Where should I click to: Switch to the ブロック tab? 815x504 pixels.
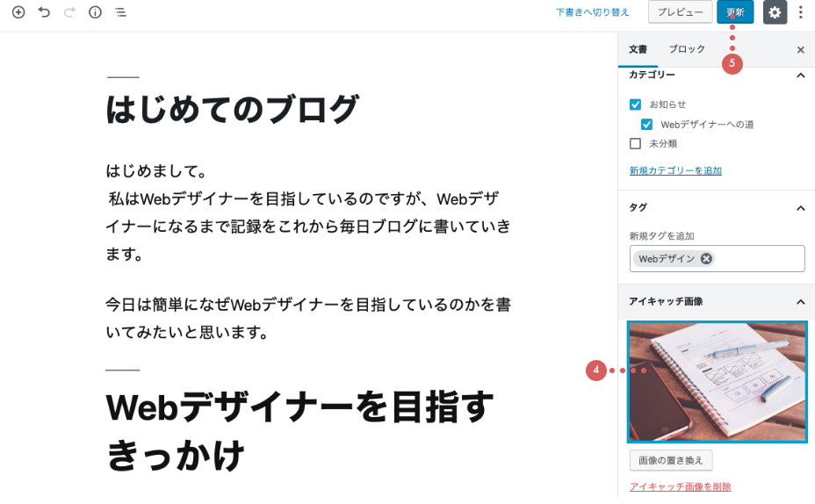pyautogui.click(x=687, y=49)
